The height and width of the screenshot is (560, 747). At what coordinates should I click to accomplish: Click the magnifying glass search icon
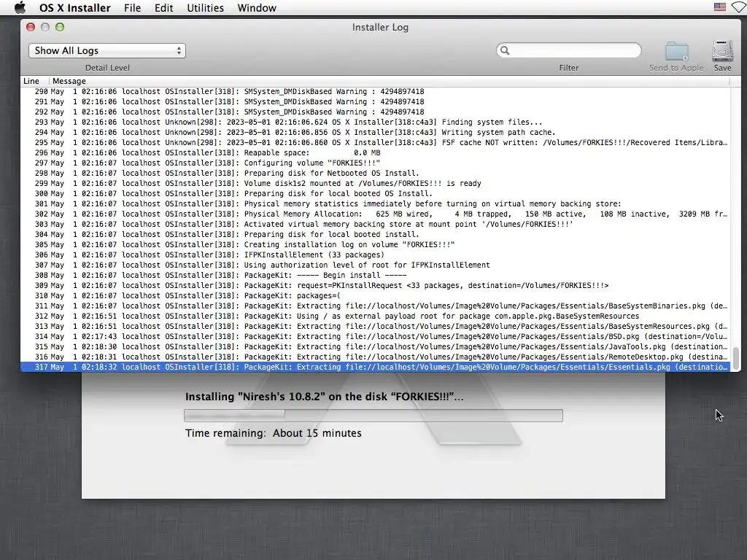(505, 50)
